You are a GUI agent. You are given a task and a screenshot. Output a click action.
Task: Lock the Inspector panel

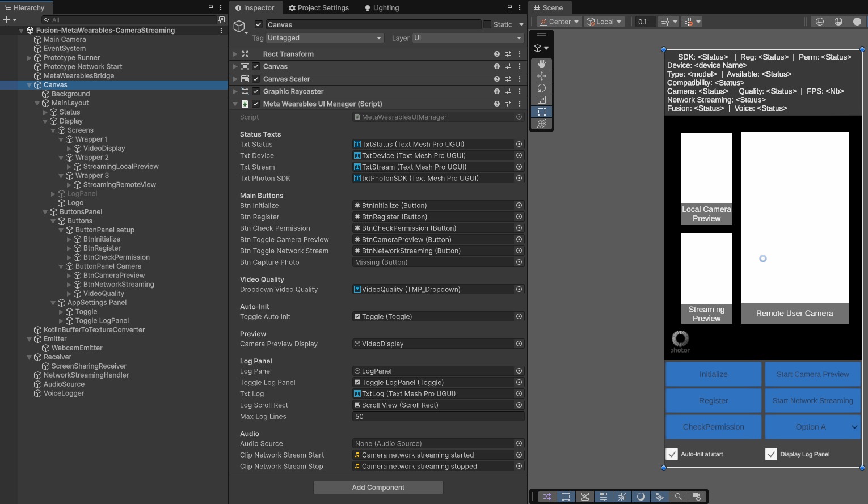click(509, 8)
